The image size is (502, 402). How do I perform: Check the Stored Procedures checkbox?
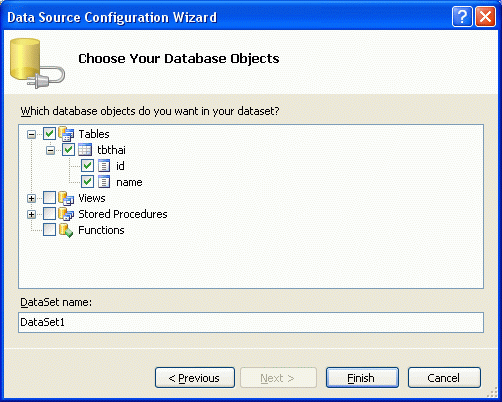49,214
